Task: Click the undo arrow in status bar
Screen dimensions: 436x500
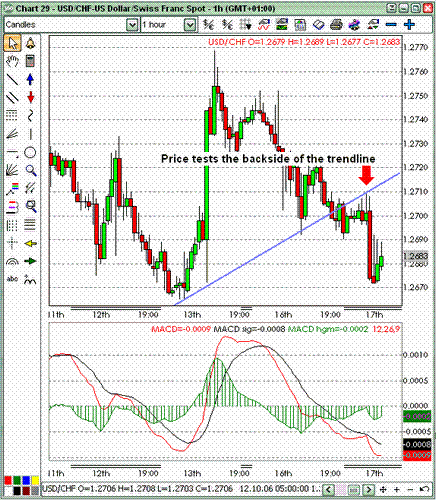Action: [424, 489]
